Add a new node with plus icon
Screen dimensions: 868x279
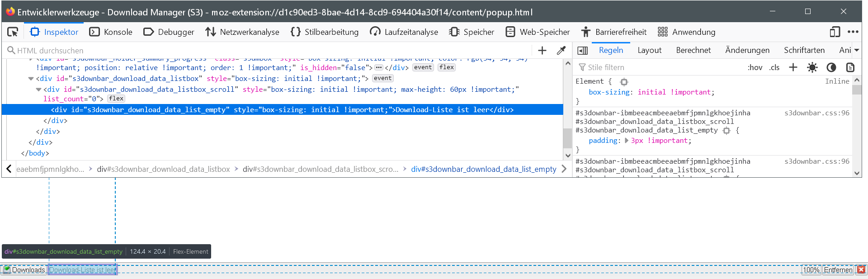coord(542,51)
